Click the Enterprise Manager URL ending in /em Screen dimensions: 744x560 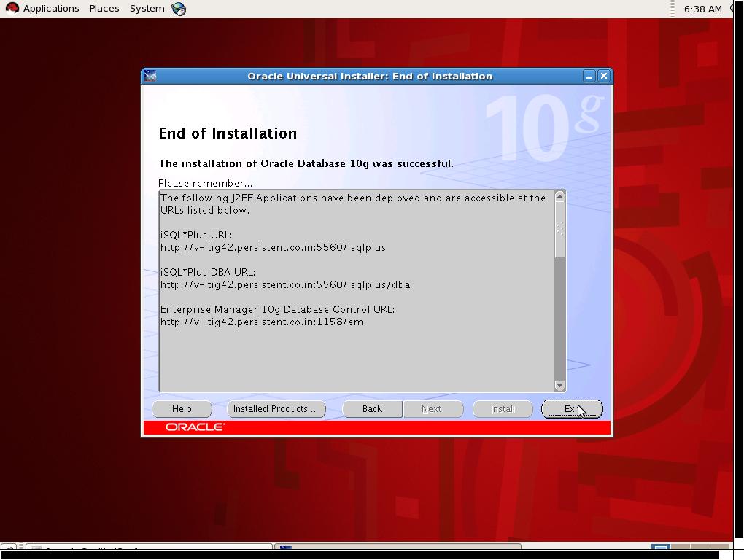point(262,322)
